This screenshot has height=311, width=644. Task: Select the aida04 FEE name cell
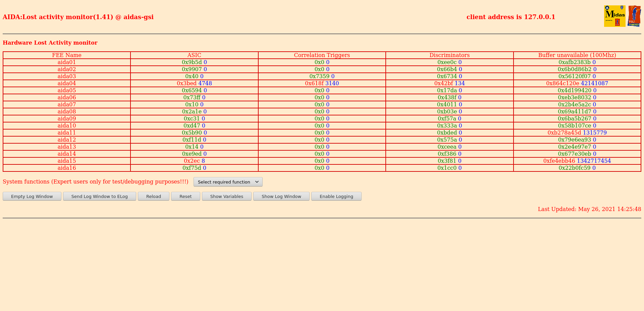tap(67, 83)
